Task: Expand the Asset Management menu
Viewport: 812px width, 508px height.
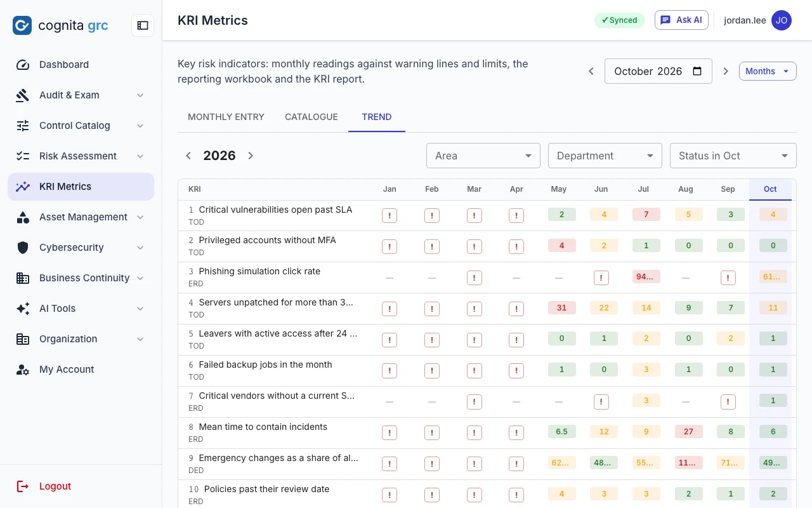Action: 140,217
